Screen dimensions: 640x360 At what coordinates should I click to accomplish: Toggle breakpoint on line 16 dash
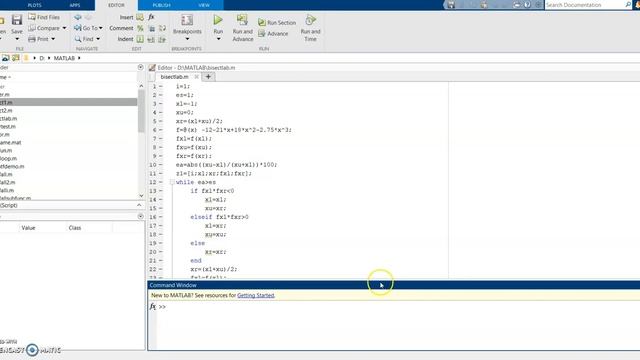[x=161, y=217]
